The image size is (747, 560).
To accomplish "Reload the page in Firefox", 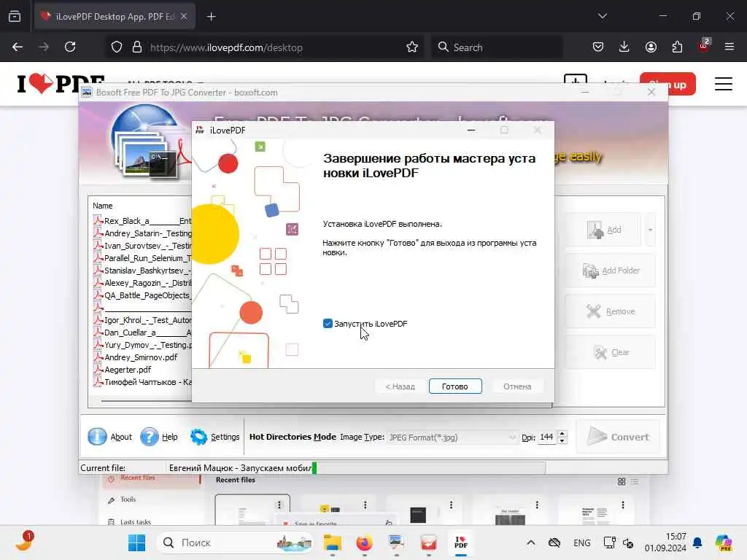I will (x=70, y=47).
